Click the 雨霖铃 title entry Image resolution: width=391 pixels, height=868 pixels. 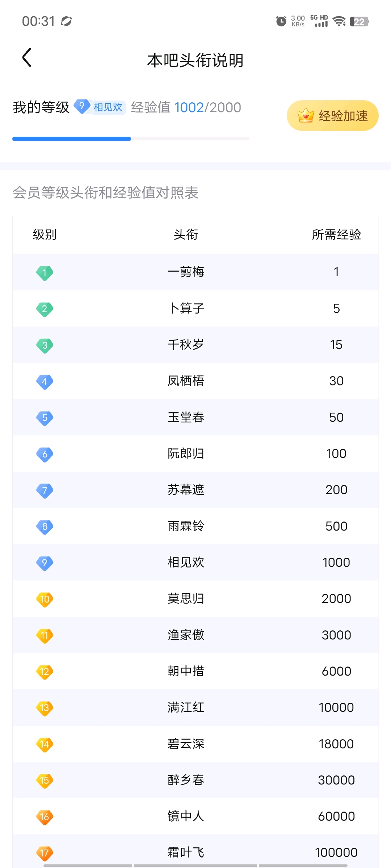pos(186,526)
